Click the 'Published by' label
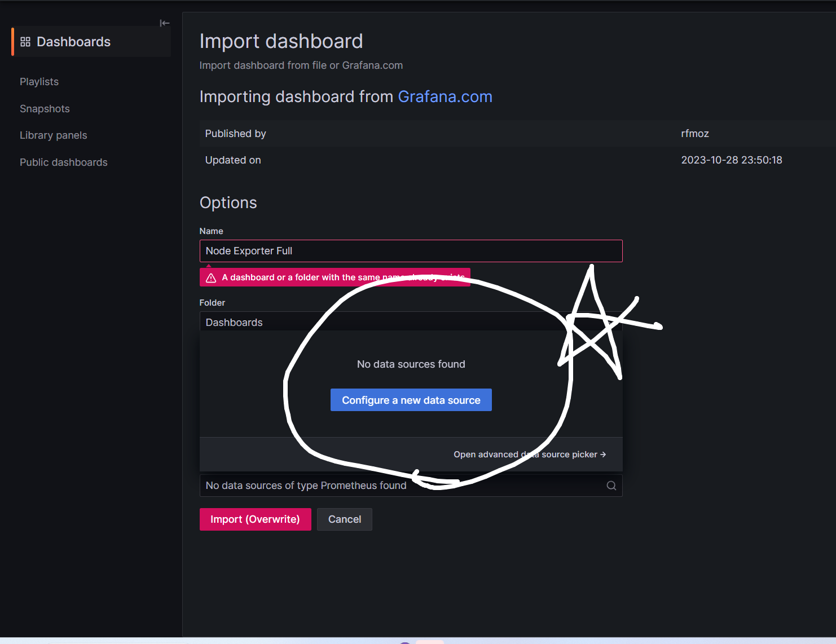This screenshot has height=644, width=836. tap(235, 134)
